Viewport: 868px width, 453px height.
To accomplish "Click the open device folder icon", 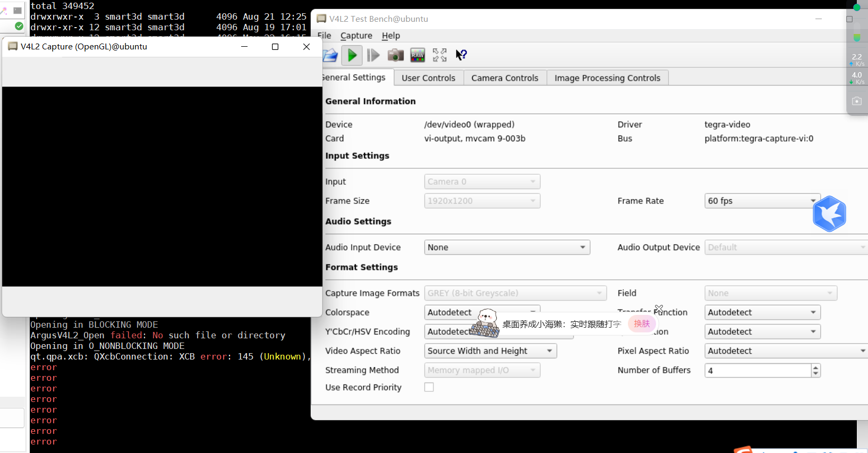I will [x=330, y=55].
